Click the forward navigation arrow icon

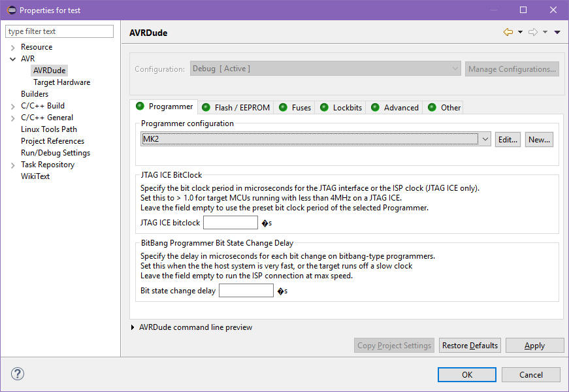(x=532, y=32)
